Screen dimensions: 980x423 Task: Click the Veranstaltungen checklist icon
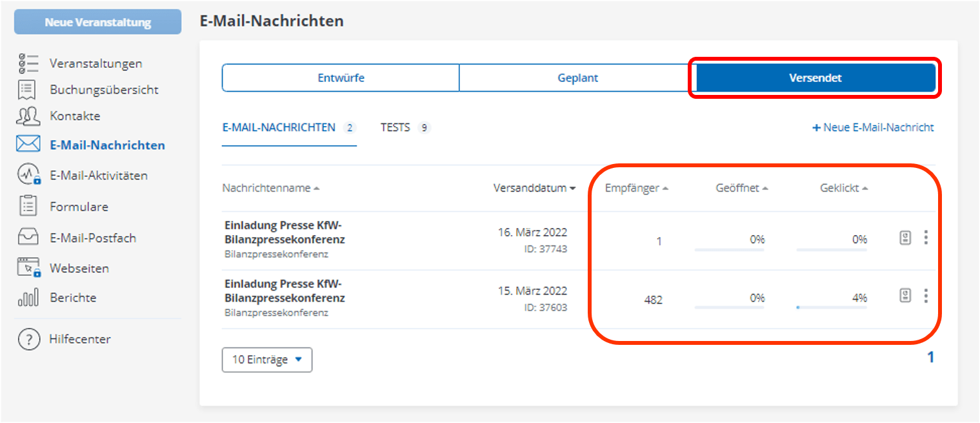(x=28, y=63)
